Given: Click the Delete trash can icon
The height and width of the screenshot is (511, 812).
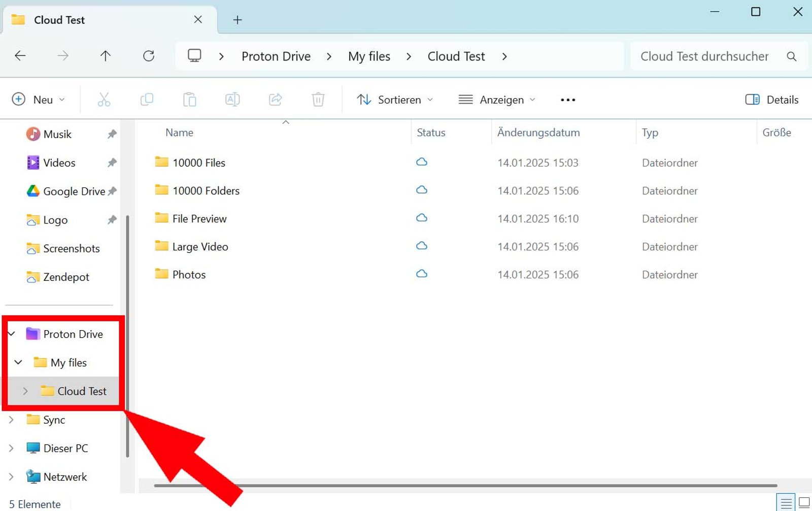Looking at the screenshot, I should pos(318,100).
